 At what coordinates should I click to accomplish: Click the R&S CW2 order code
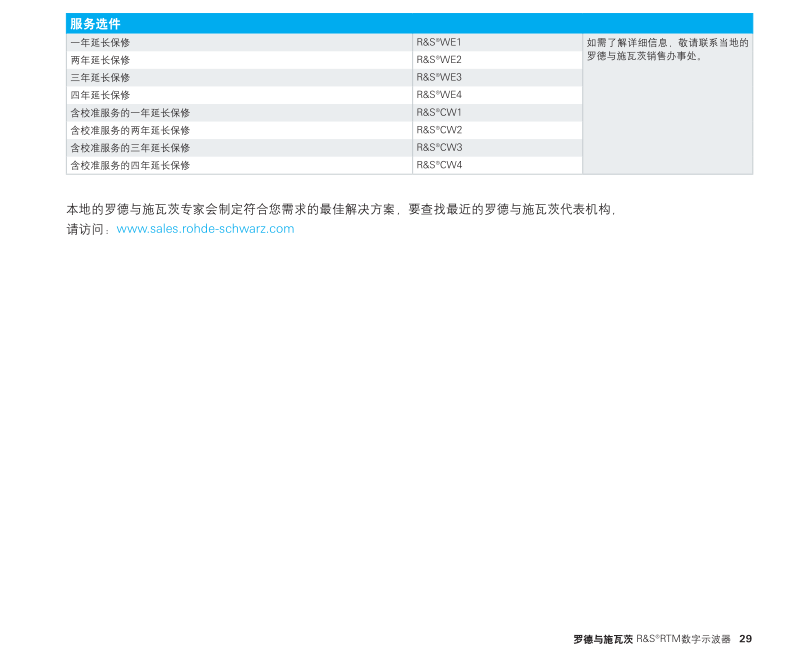(439, 130)
